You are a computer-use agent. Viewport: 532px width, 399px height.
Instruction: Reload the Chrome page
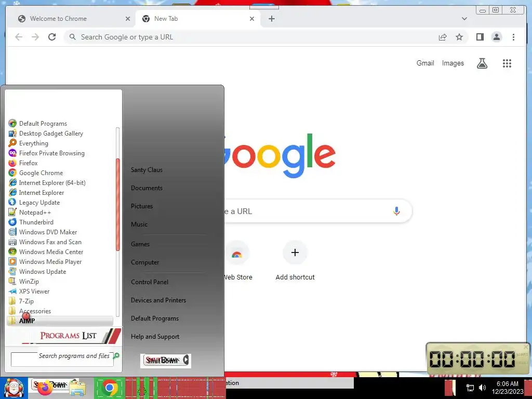52,37
